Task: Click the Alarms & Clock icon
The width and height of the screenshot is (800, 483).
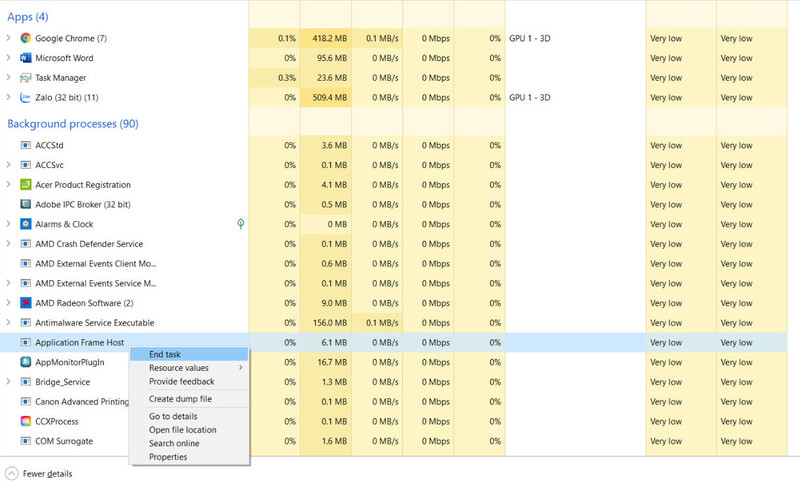Action: coord(26,224)
